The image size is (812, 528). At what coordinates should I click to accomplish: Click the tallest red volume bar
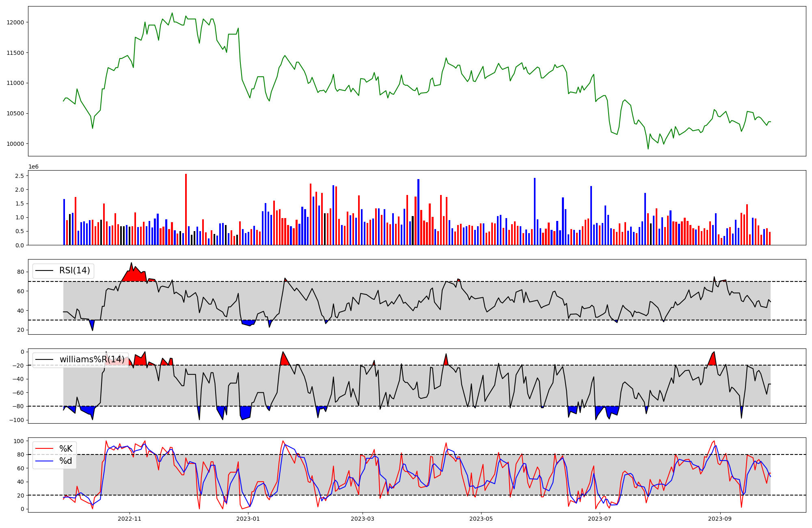click(x=186, y=209)
